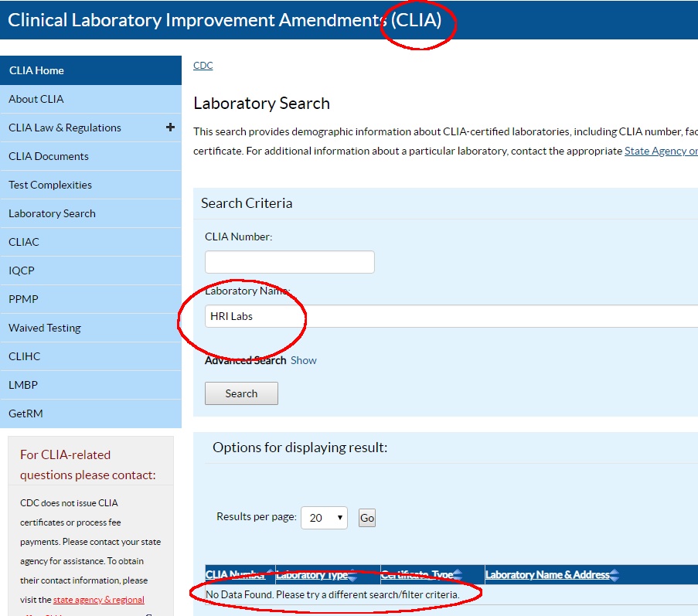Visit the state agency & regional link
The image size is (698, 616).
[x=98, y=600]
